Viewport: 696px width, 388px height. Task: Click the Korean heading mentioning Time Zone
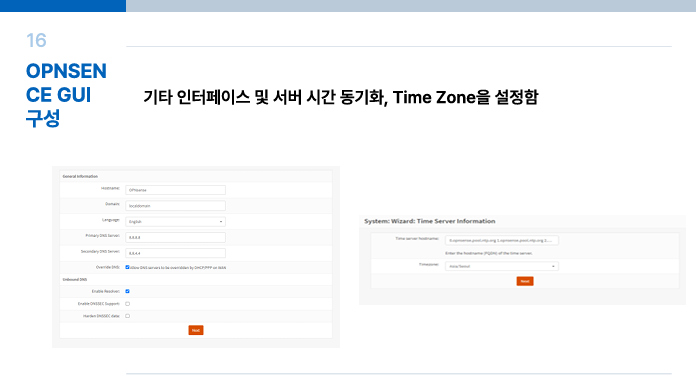click(x=340, y=97)
